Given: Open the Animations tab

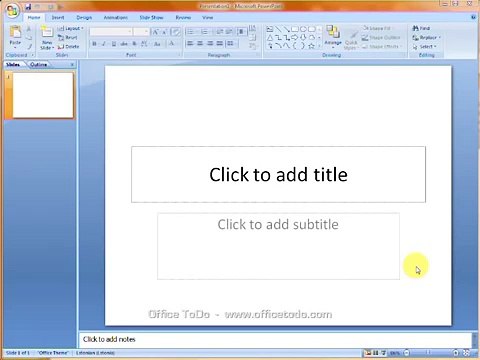Looking at the screenshot, I should pyautogui.click(x=115, y=17).
